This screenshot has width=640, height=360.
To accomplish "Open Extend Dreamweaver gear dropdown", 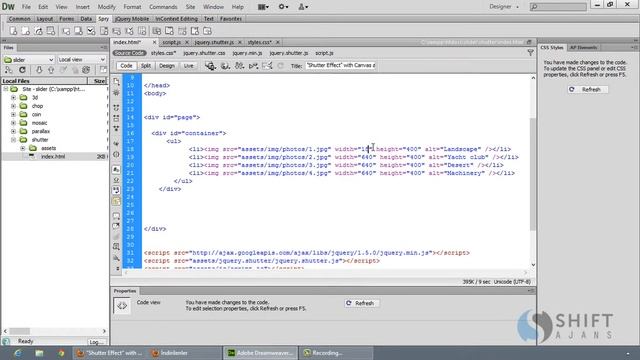I will 283,7.
